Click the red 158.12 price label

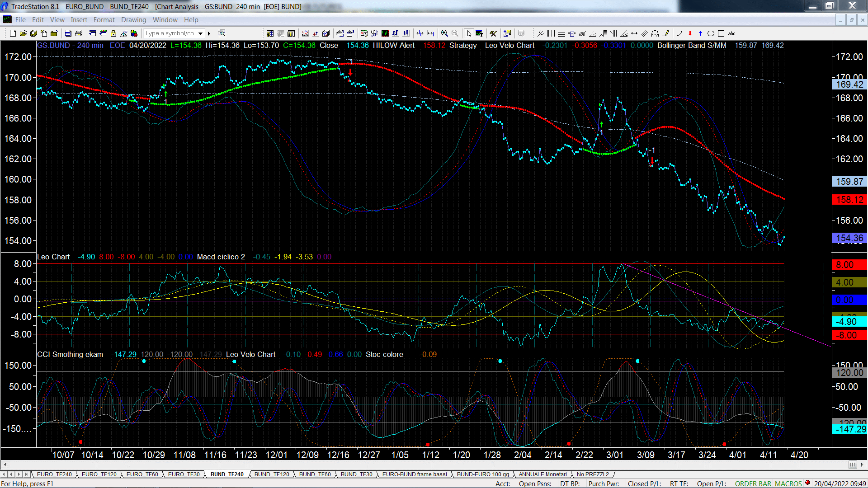pyautogui.click(x=849, y=200)
